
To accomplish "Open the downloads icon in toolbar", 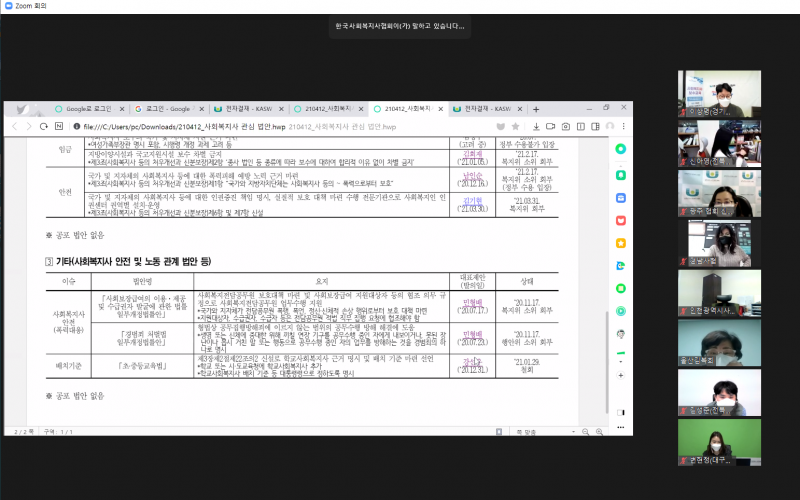I will coord(536,126).
